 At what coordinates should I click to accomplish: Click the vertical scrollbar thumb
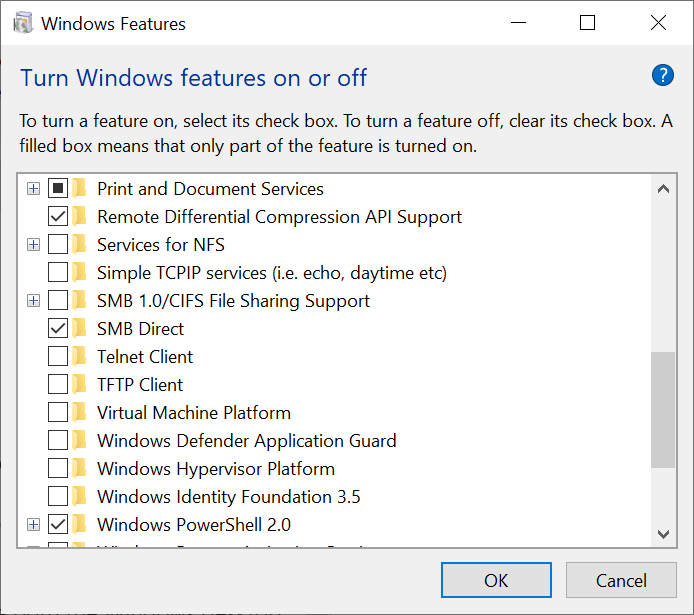point(663,410)
